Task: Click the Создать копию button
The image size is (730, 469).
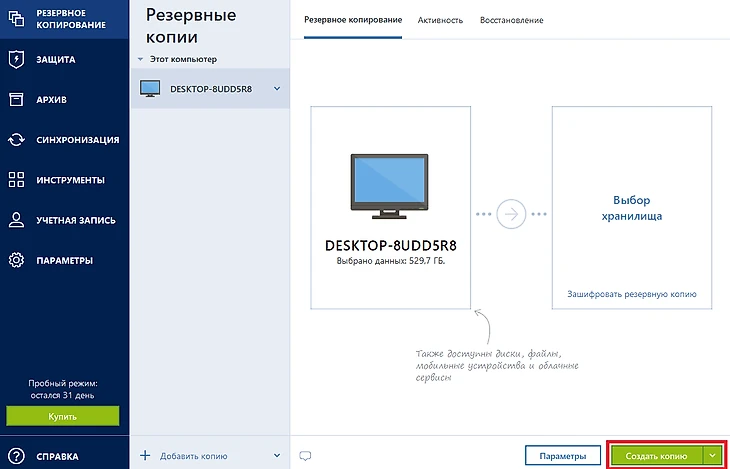Action: (656, 455)
